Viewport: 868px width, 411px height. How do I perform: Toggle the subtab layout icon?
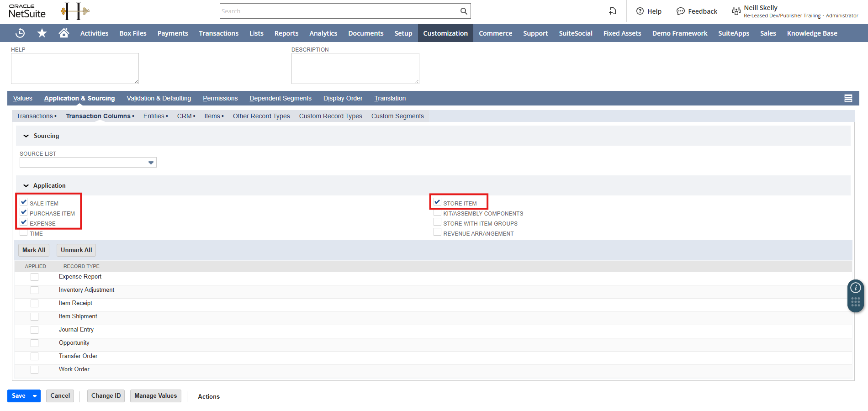[x=848, y=98]
